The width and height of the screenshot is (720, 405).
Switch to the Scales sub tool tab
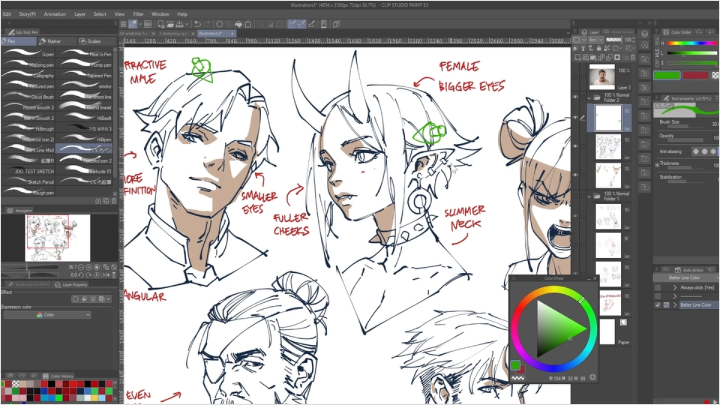(96, 41)
